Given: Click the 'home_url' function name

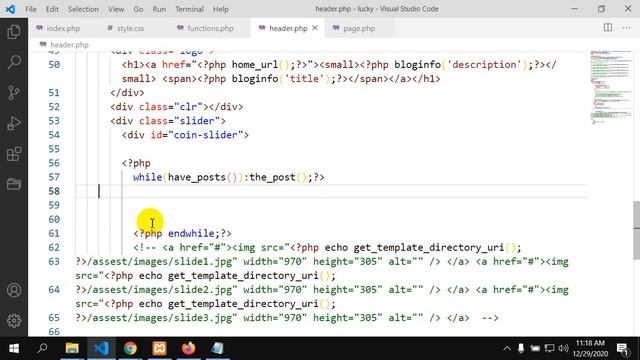Looking at the screenshot, I should 255,64.
